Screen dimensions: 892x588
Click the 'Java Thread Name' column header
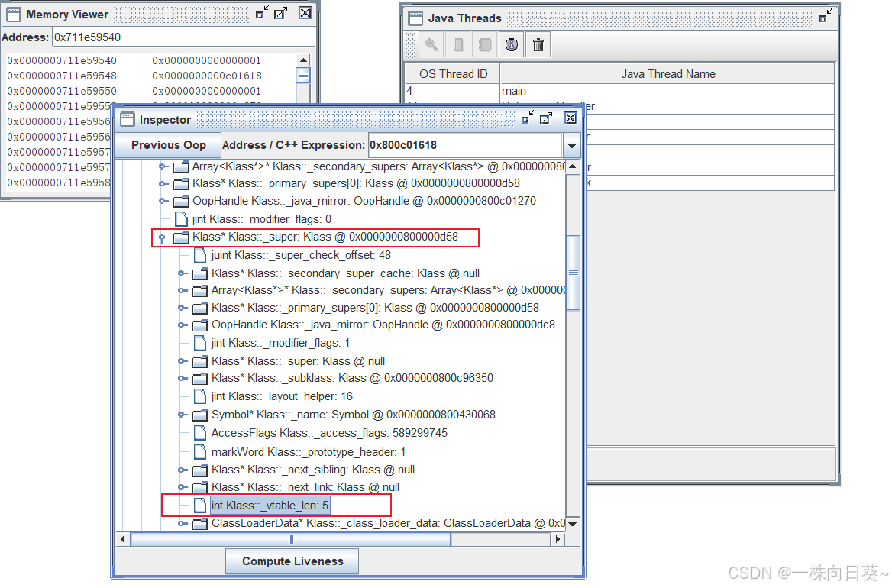[668, 74]
